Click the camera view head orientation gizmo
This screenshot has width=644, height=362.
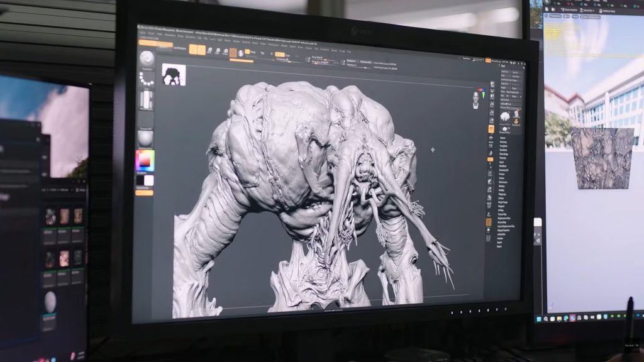tap(475, 99)
